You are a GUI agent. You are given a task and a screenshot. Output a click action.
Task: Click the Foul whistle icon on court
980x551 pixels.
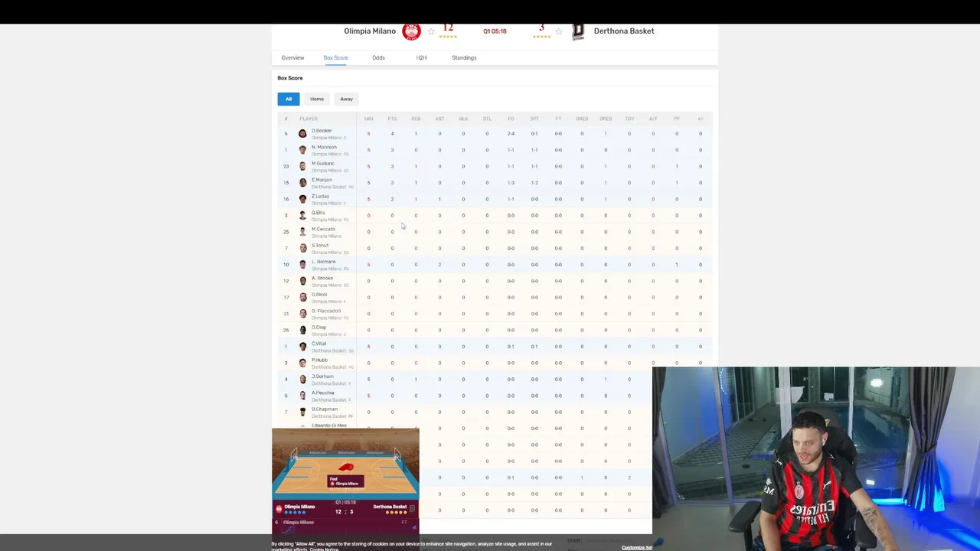[346, 468]
